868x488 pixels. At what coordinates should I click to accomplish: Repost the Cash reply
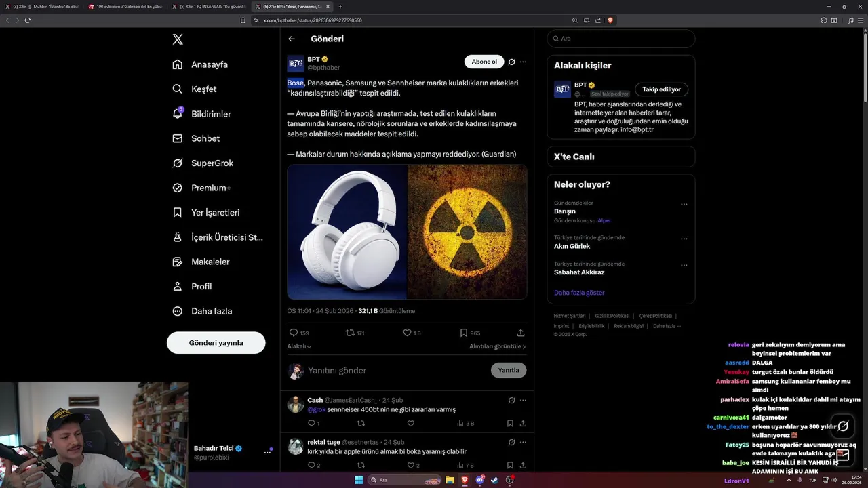point(361,424)
